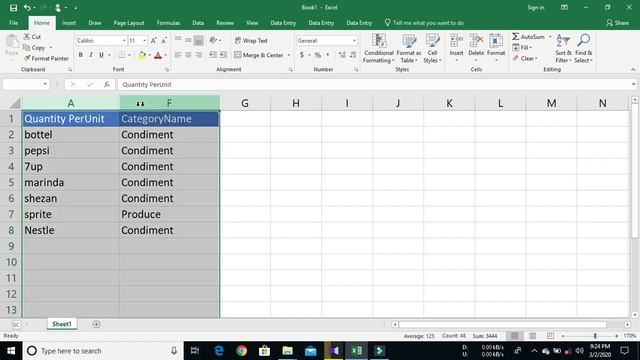Click Increase Decimal icon

(342, 55)
